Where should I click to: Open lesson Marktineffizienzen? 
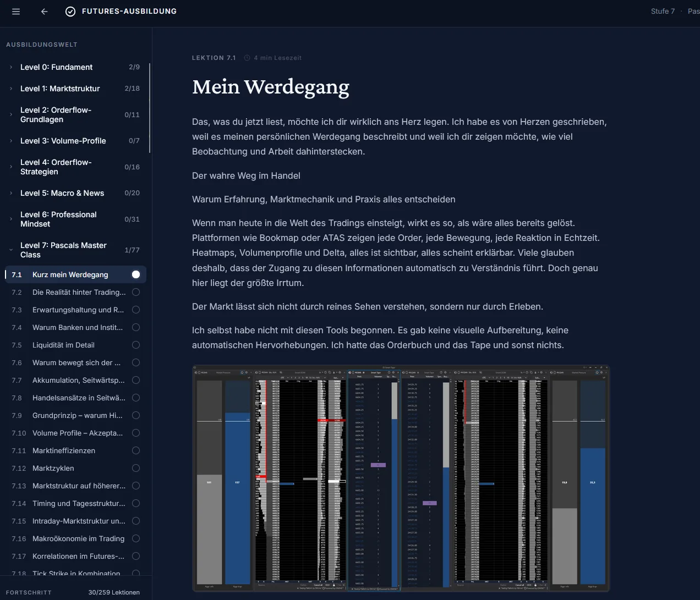pyautogui.click(x=75, y=450)
